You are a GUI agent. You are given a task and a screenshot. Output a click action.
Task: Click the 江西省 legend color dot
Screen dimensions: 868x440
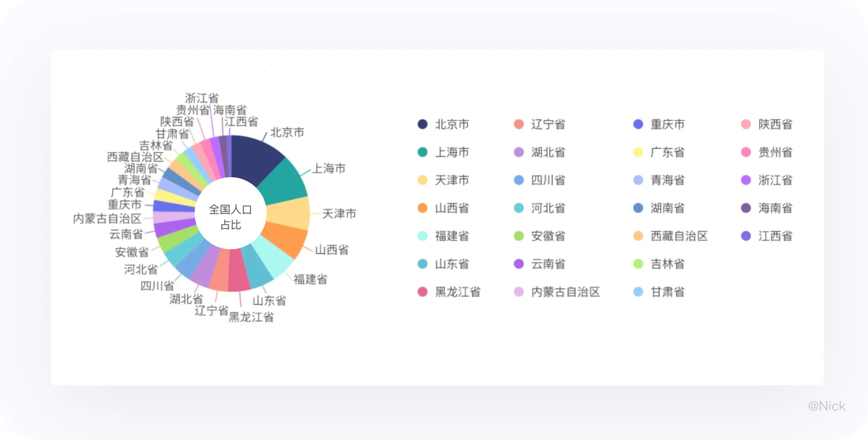[746, 236]
